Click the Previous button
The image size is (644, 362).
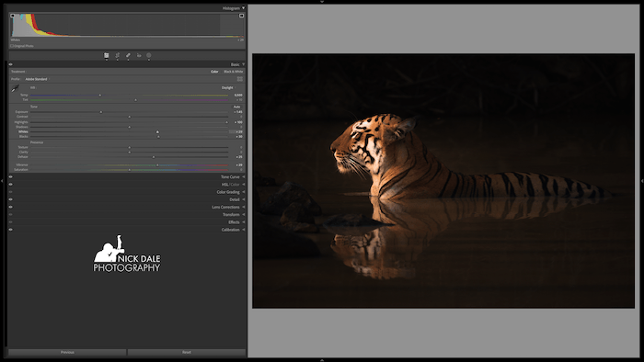click(x=67, y=352)
